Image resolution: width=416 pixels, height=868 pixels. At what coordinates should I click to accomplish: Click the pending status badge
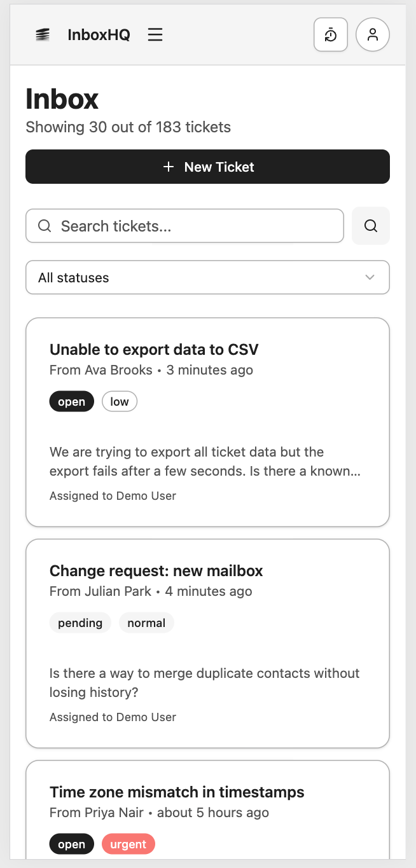tap(80, 623)
